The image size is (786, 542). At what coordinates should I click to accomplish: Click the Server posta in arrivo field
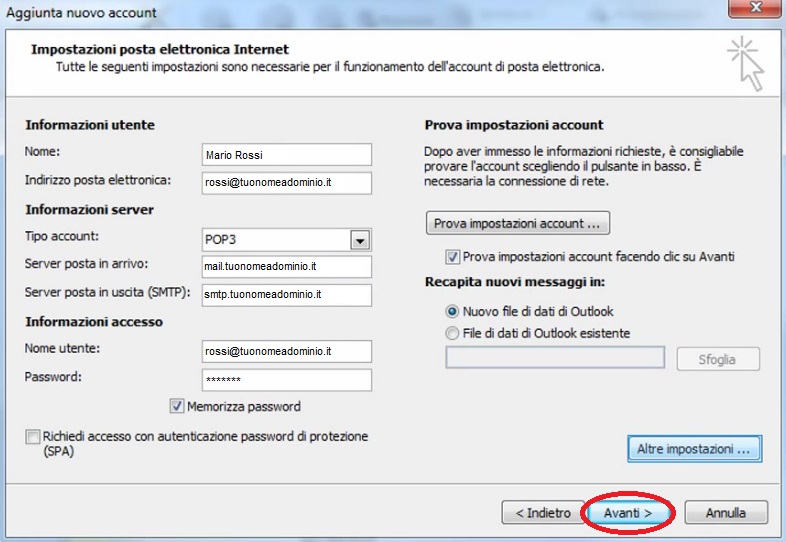[286, 267]
